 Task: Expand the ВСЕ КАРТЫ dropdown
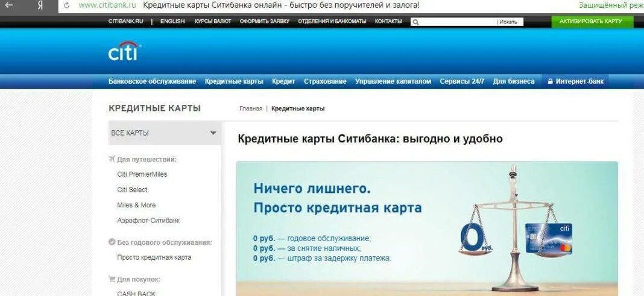[x=165, y=133]
